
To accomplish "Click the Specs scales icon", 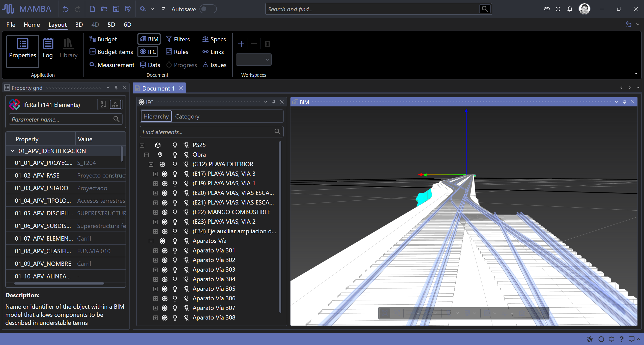I will tap(205, 39).
